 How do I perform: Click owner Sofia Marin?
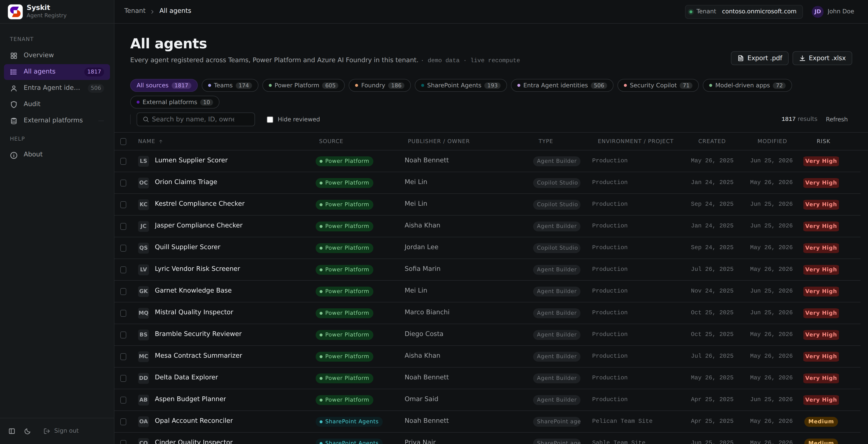(423, 269)
